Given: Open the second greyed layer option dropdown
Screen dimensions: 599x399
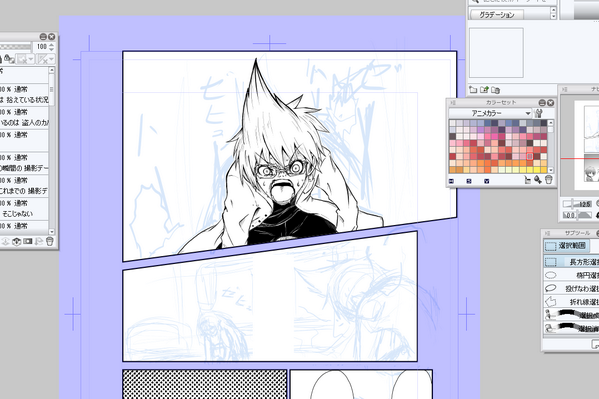Looking at the screenshot, I should pos(46,59).
